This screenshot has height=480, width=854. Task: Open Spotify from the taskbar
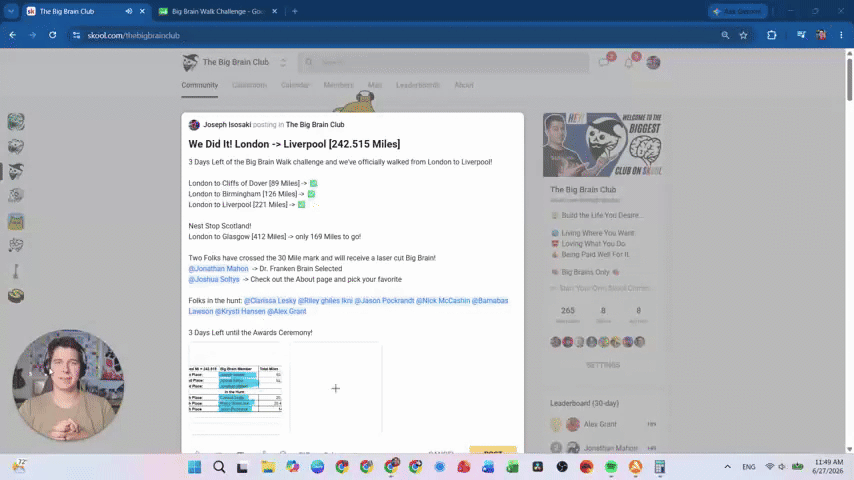(x=611, y=467)
